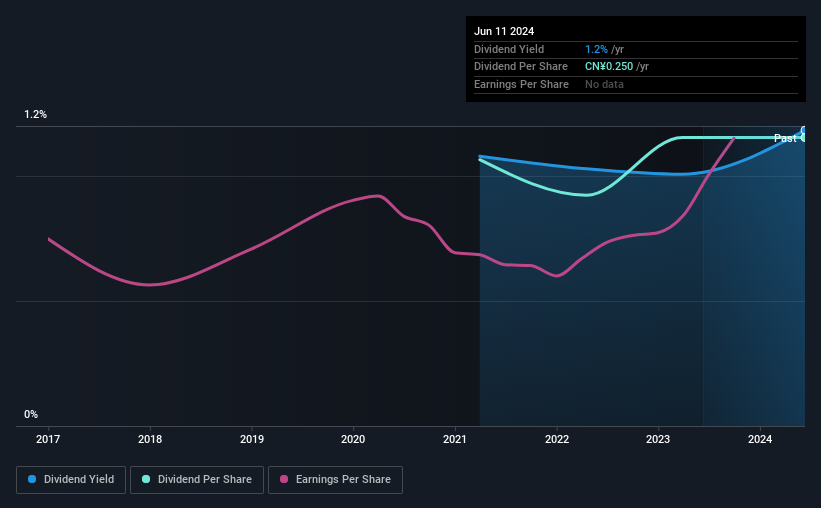
Task: Toggle the Dividend Per Share legend series
Action: coord(197,479)
